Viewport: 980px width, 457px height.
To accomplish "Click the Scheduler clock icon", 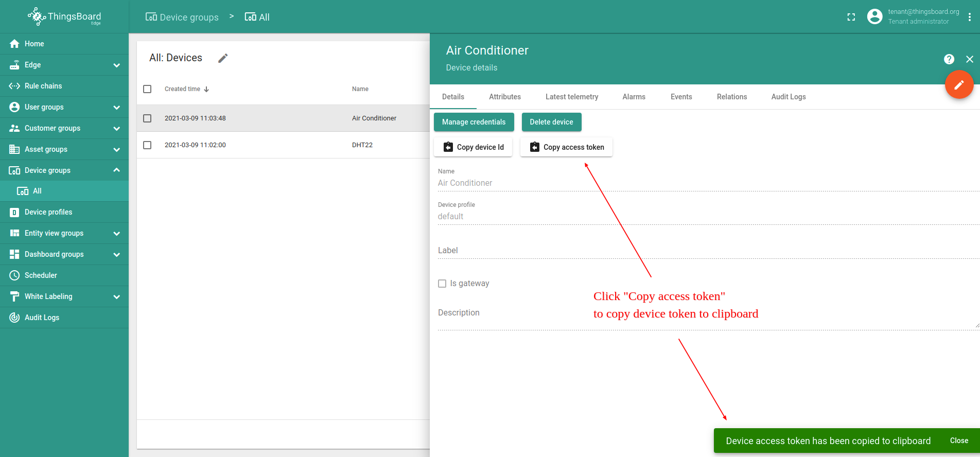I will click(14, 275).
